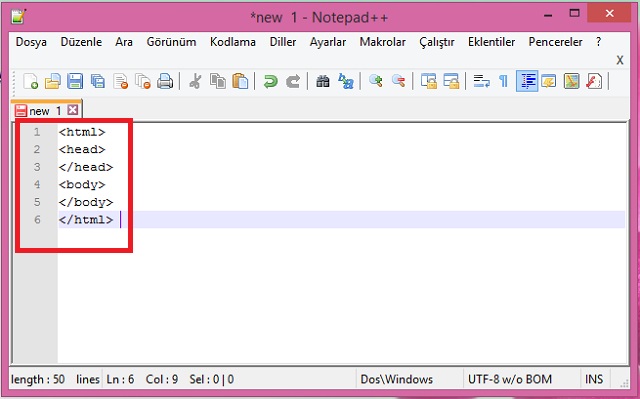The height and width of the screenshot is (399, 640).
Task: Open the Ara menu
Action: (124, 42)
